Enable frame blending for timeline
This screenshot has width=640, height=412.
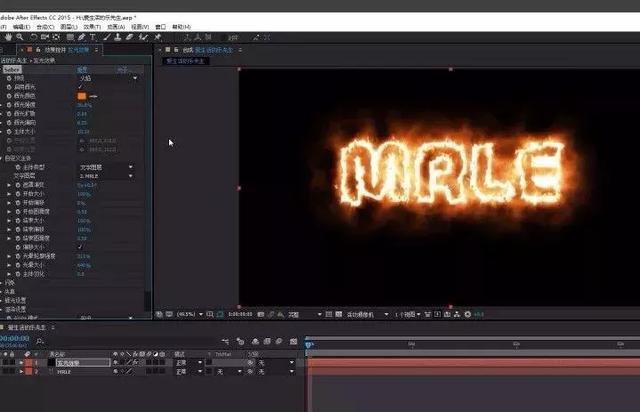(x=267, y=341)
